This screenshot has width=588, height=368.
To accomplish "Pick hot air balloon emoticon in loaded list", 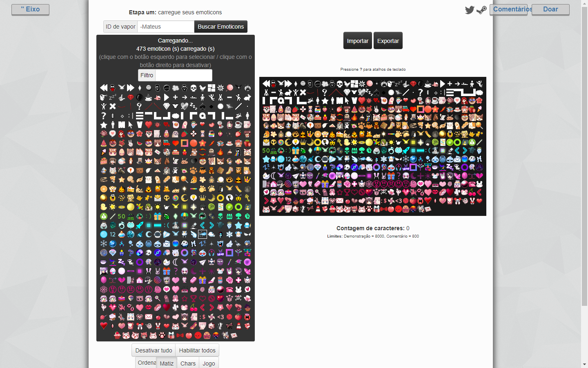I will pos(131,298).
